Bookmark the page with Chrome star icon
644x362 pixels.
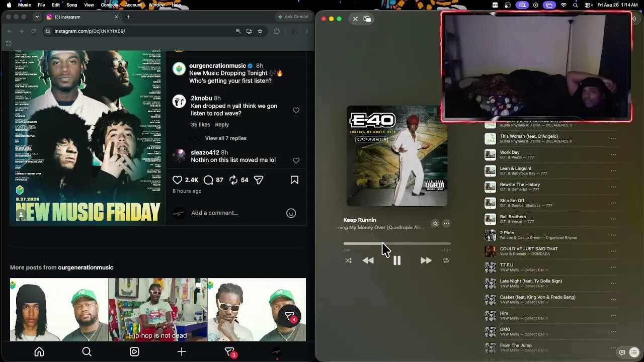click(x=260, y=31)
